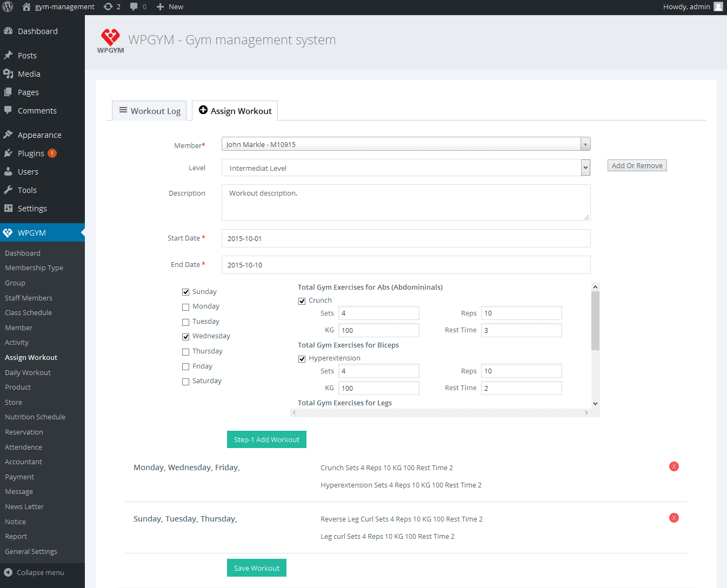Click the WordPress logo icon
The width and height of the screenshot is (727, 588).
8,6
